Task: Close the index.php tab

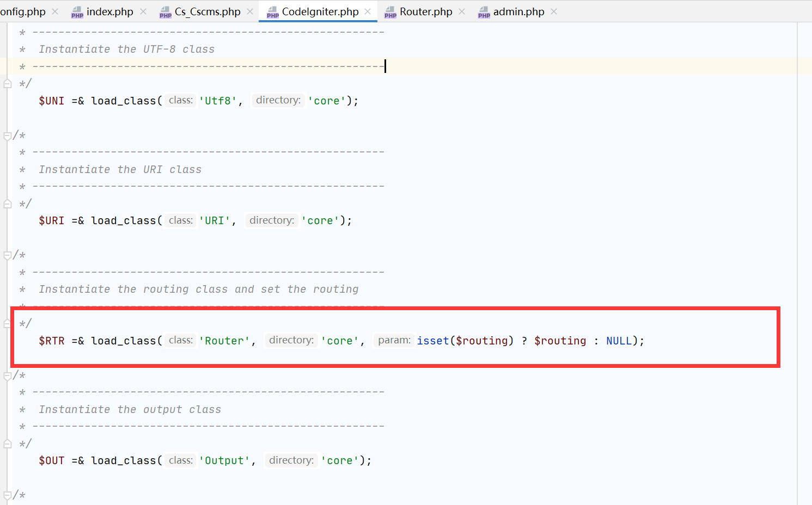Action: point(143,11)
